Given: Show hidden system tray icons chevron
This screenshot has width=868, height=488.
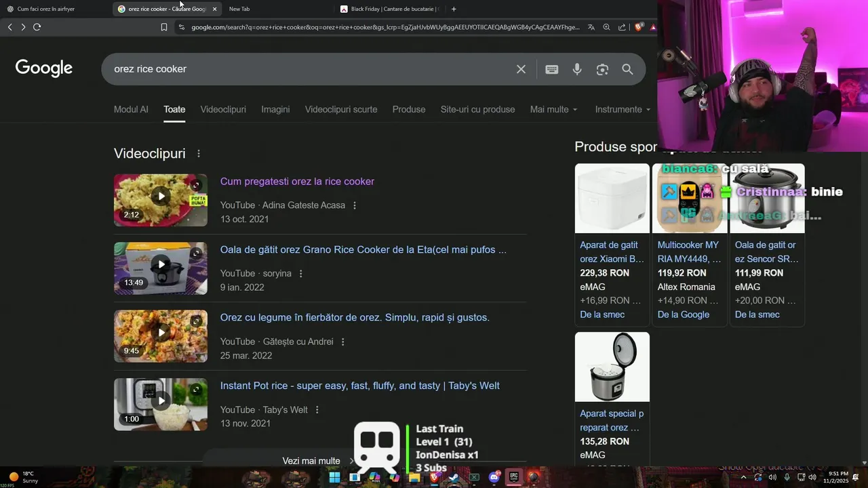Looking at the screenshot, I should pos(743,477).
